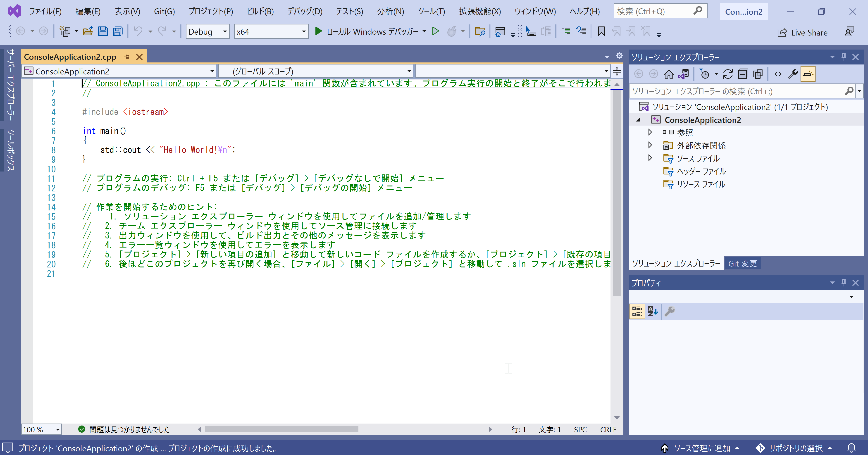Image resolution: width=868 pixels, height=455 pixels.
Task: Click the notifications bell icon
Action: (851, 448)
